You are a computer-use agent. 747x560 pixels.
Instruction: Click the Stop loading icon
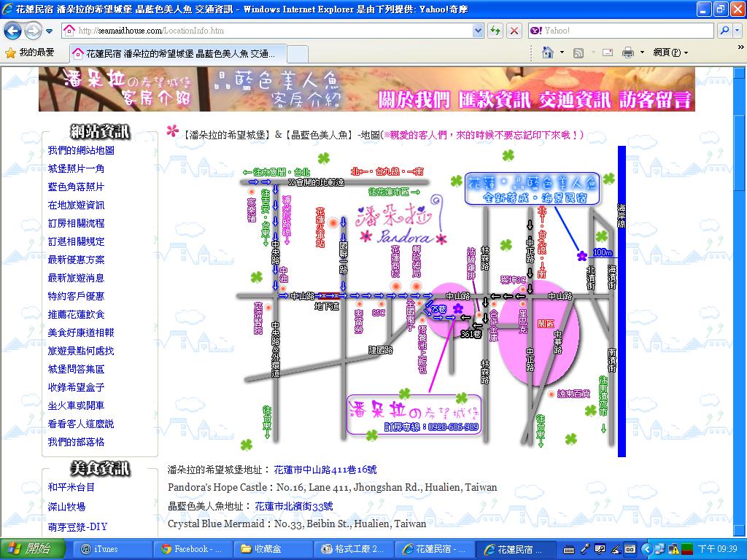pos(514,31)
